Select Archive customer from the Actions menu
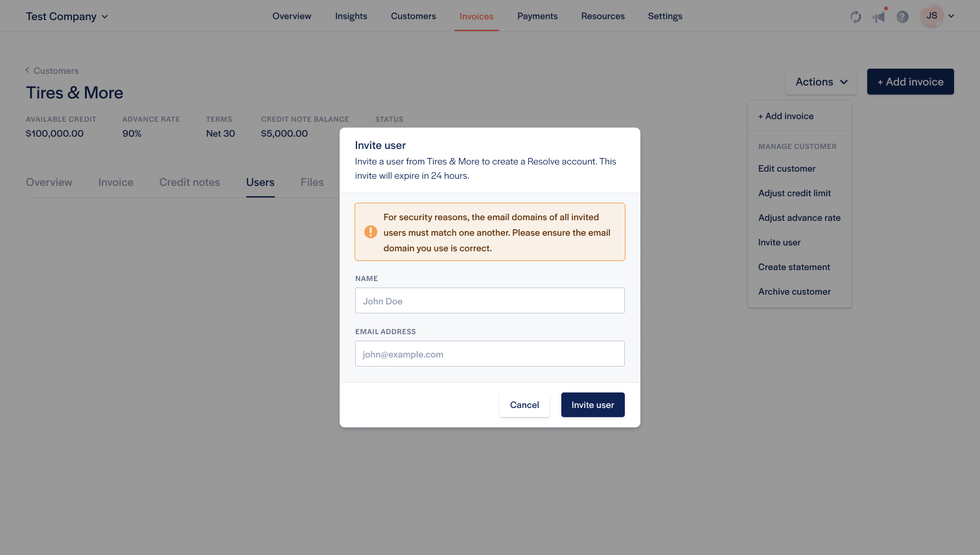Image resolution: width=980 pixels, height=555 pixels. point(794,291)
